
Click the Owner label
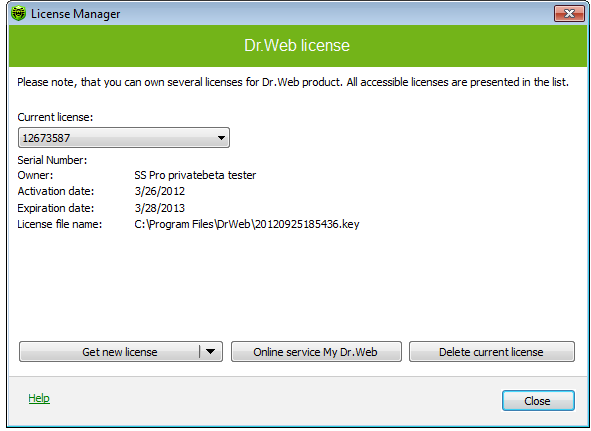pyautogui.click(x=35, y=175)
